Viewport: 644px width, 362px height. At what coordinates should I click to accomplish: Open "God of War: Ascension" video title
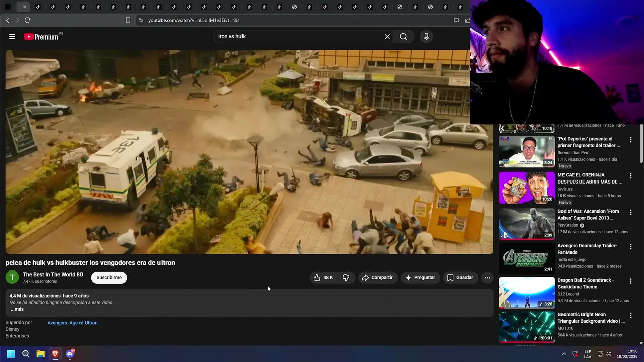click(x=589, y=215)
